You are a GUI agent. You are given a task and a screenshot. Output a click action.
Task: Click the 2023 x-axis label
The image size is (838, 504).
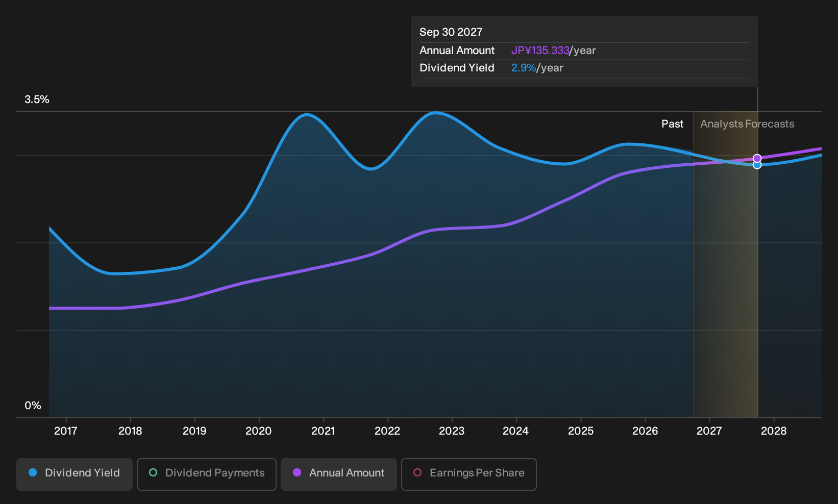click(452, 431)
